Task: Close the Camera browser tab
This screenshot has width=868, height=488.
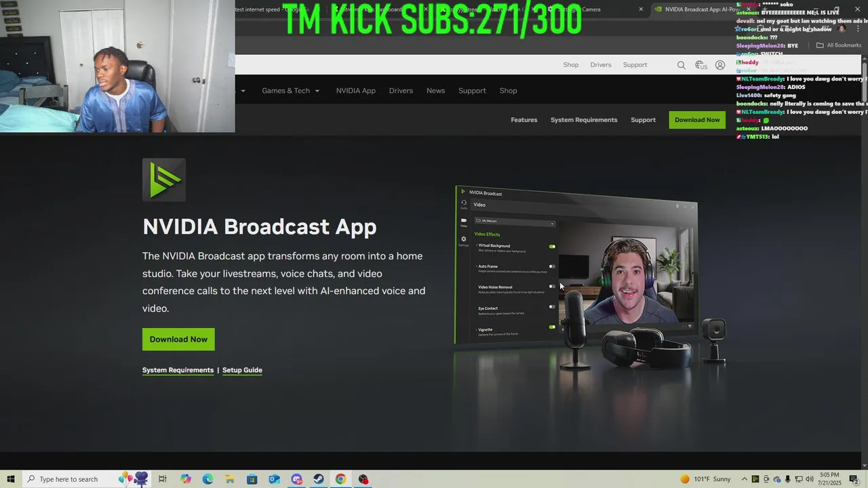Action: pyautogui.click(x=641, y=9)
